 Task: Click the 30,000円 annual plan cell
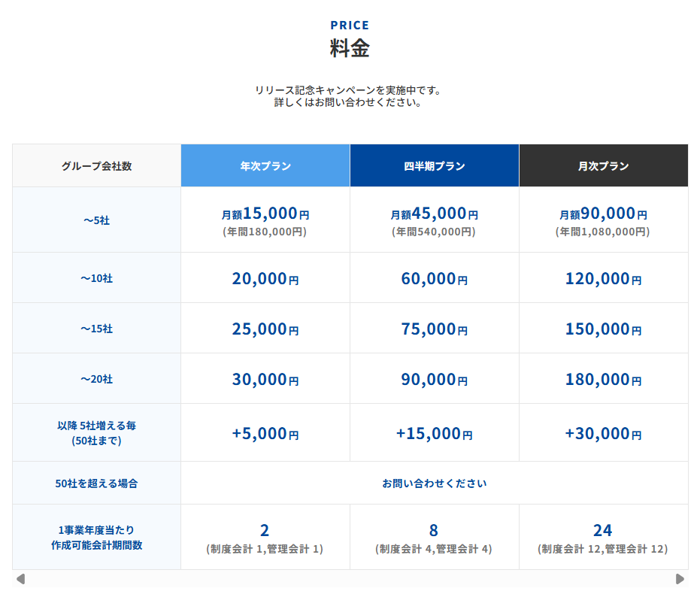[x=265, y=380]
